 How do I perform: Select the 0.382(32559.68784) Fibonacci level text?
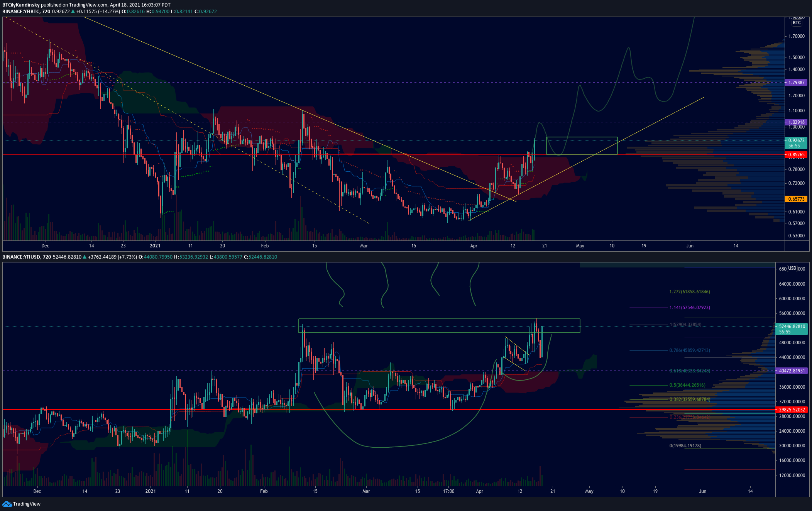tap(690, 399)
